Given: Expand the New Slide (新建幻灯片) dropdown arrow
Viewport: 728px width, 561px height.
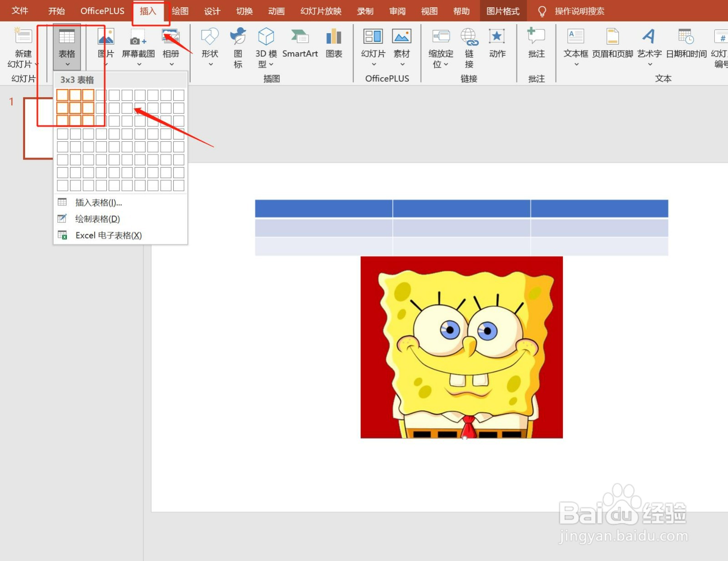Looking at the screenshot, I should [x=36, y=65].
